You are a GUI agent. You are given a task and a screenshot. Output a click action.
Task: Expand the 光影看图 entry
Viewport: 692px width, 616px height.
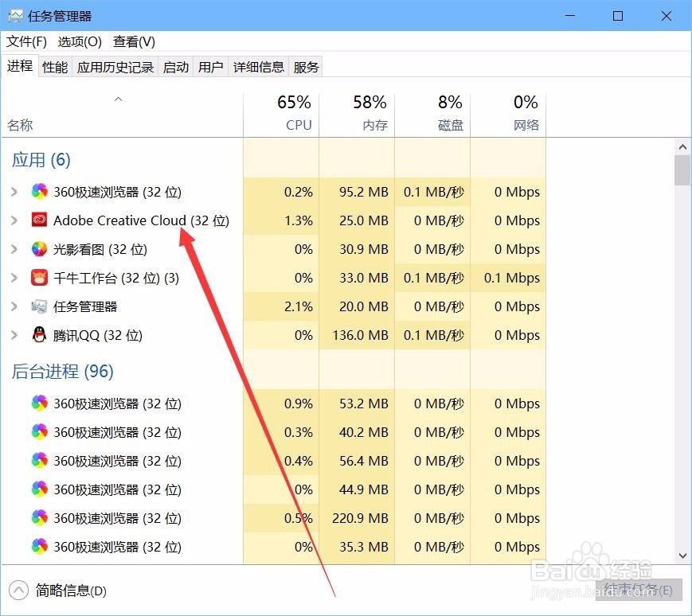[x=14, y=249]
